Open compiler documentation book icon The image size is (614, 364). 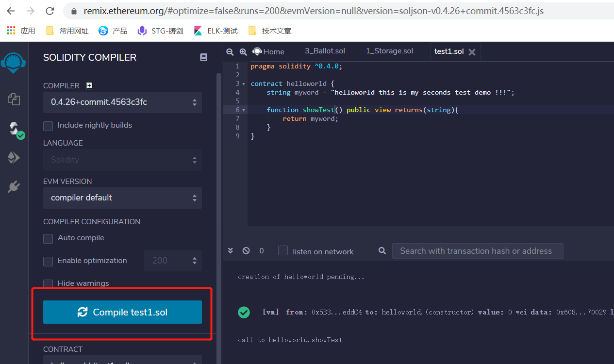[x=203, y=57]
